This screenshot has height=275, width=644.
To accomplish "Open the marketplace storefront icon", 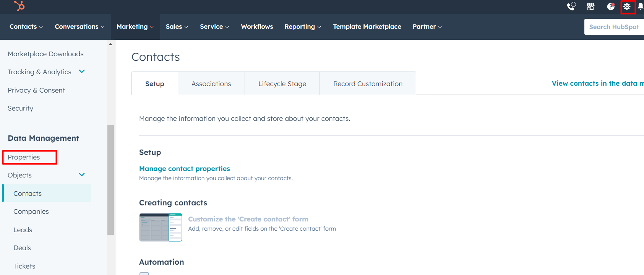I will [x=590, y=6].
